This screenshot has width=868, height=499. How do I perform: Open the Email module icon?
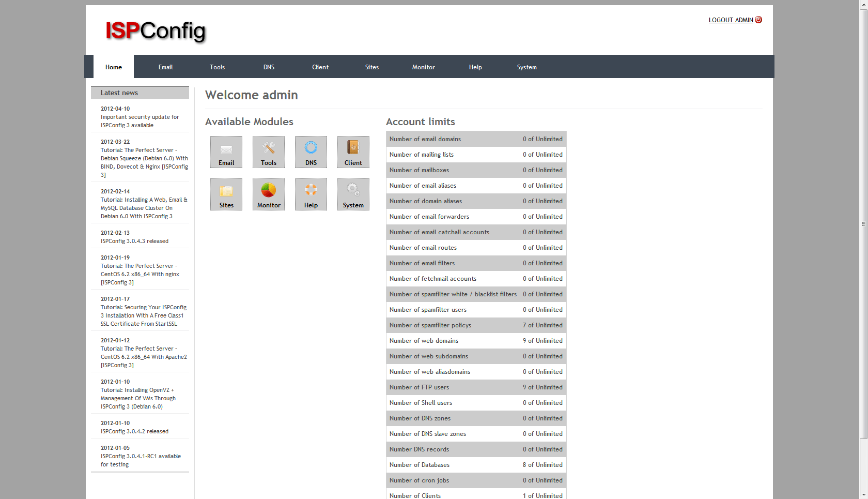coord(226,152)
